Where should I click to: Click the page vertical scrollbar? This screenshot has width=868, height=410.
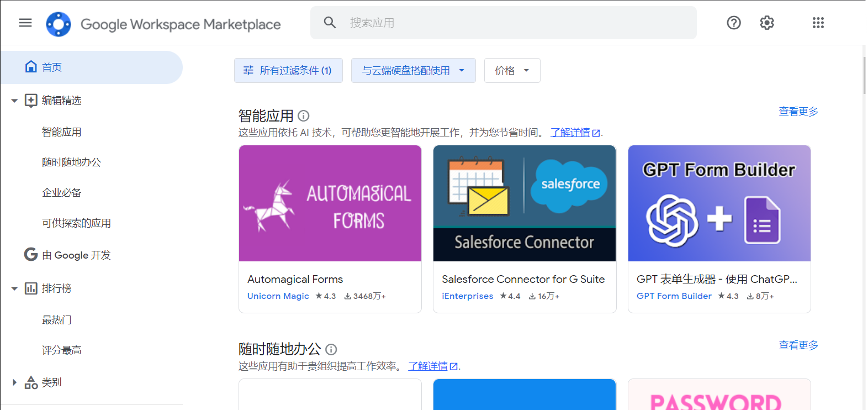coord(865,75)
